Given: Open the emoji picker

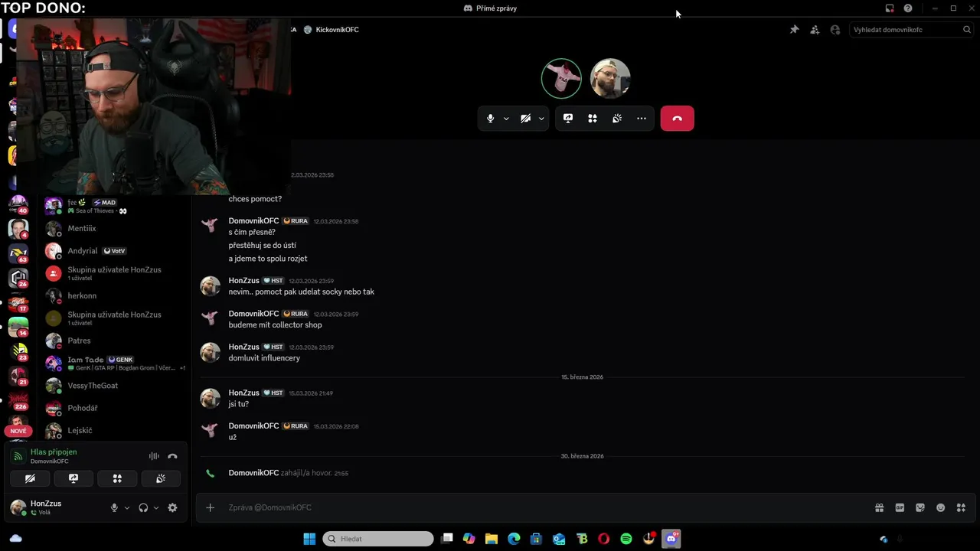Looking at the screenshot, I should (941, 507).
